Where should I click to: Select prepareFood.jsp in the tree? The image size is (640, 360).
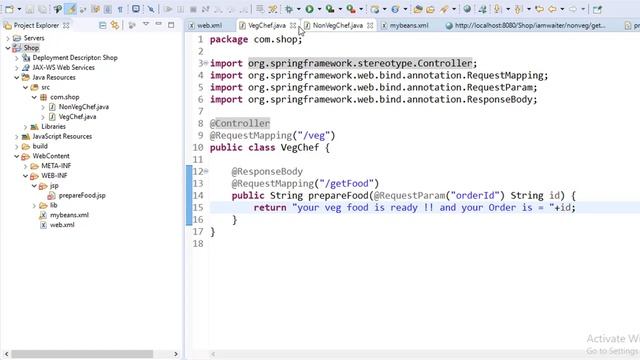(82, 196)
